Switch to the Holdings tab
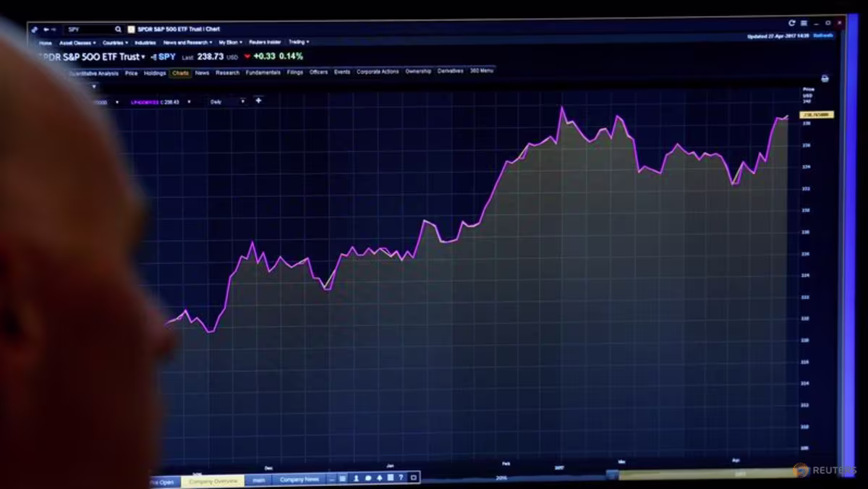This screenshot has width=868, height=489. [x=155, y=73]
